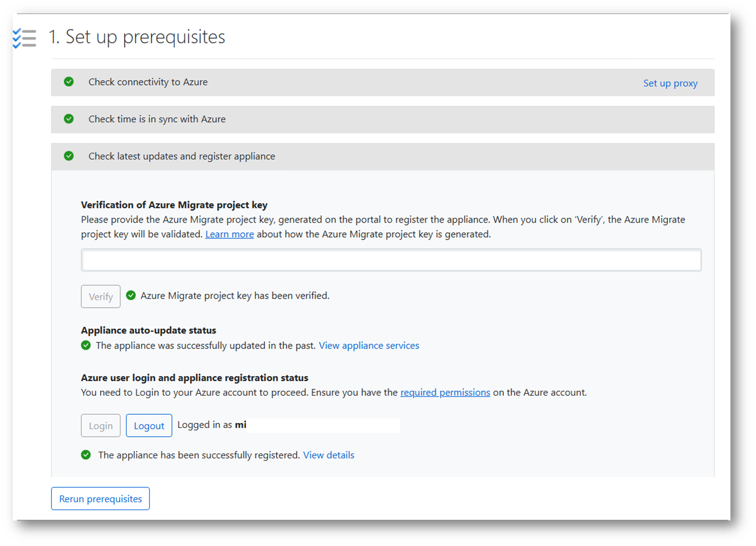Open the required permissions link

445,392
